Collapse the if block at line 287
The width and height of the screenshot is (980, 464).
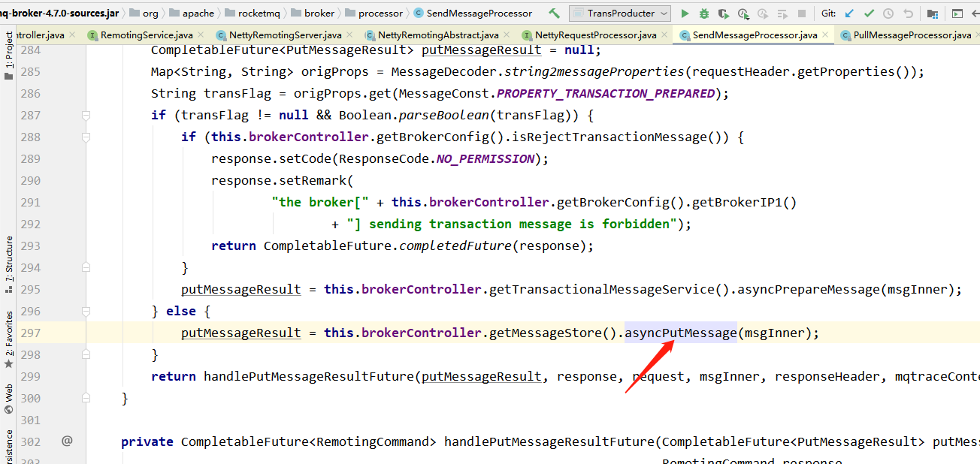click(86, 115)
